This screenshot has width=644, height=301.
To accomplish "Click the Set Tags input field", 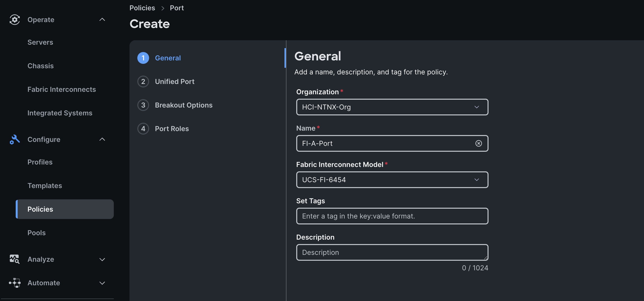I will [392, 216].
